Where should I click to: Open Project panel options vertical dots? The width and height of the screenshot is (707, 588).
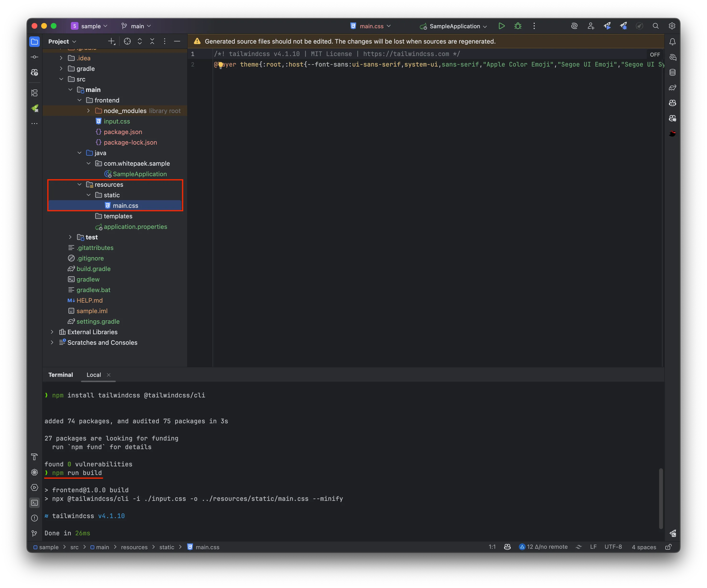pyautogui.click(x=165, y=41)
